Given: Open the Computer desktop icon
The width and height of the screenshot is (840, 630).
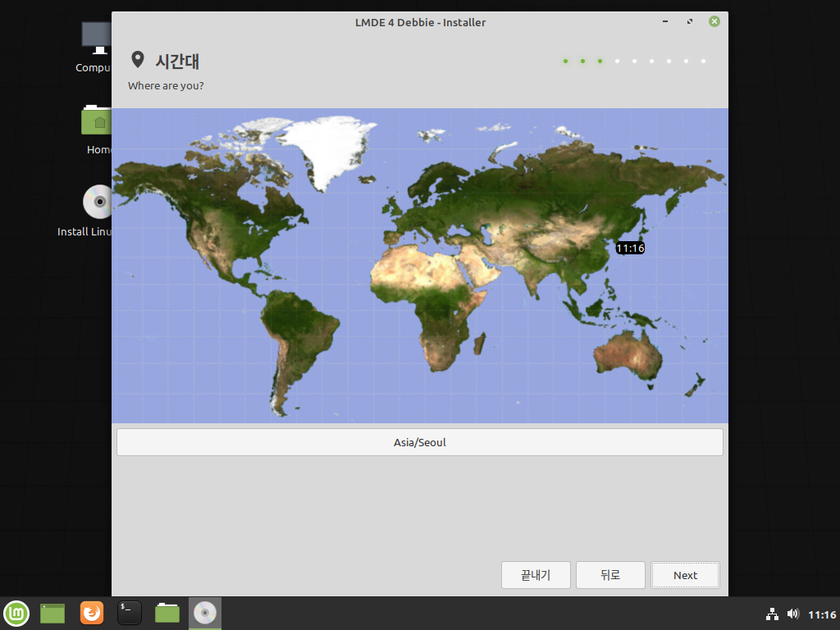Looking at the screenshot, I should [96, 47].
